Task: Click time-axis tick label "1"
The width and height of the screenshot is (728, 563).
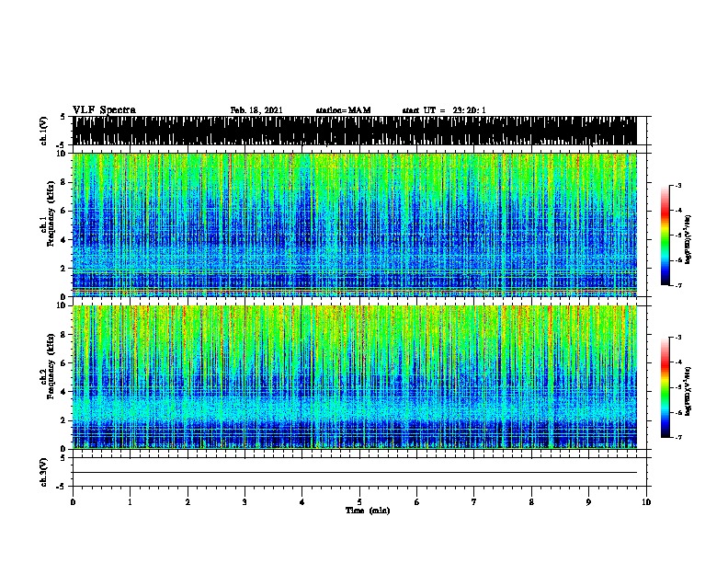Action: click(130, 501)
